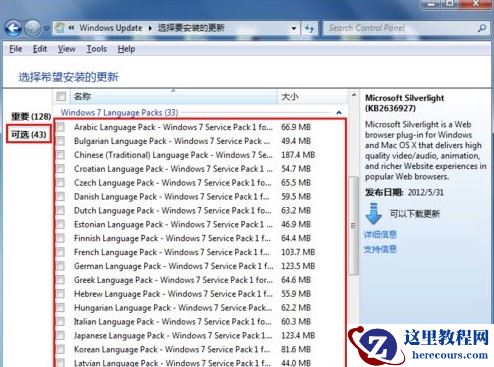
Task: Check the French Language Pack checkbox
Action: point(61,252)
